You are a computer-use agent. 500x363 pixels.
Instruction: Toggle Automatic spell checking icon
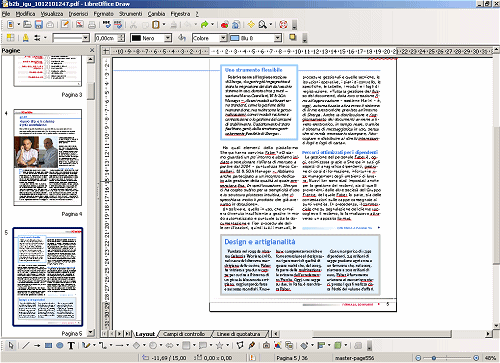(x=118, y=24)
